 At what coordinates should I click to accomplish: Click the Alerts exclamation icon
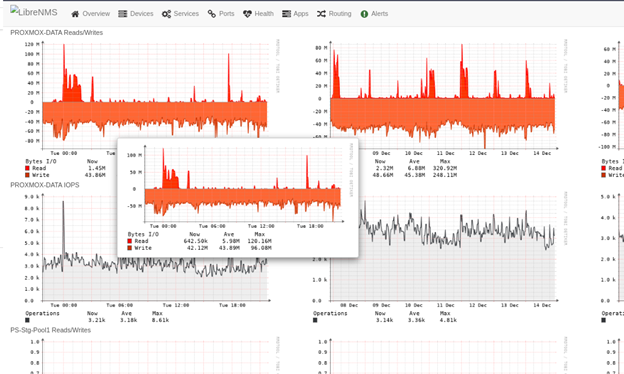(364, 14)
